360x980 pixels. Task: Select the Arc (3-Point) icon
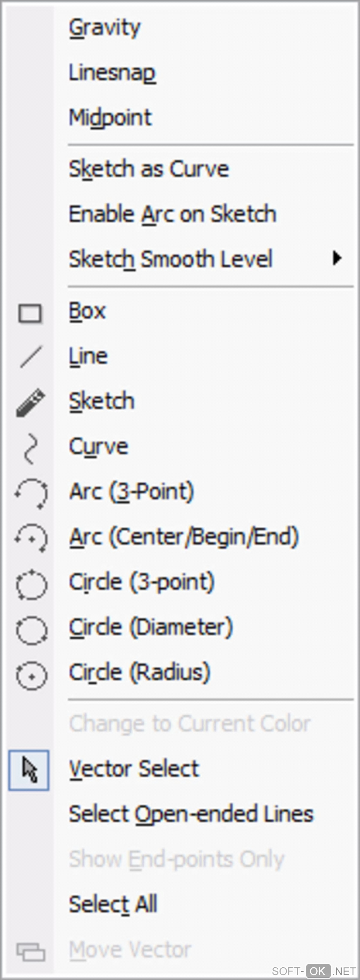[31, 493]
